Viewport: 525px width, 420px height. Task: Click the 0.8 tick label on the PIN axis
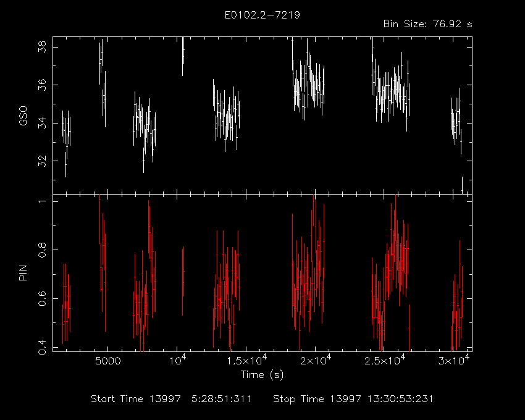tap(43, 250)
